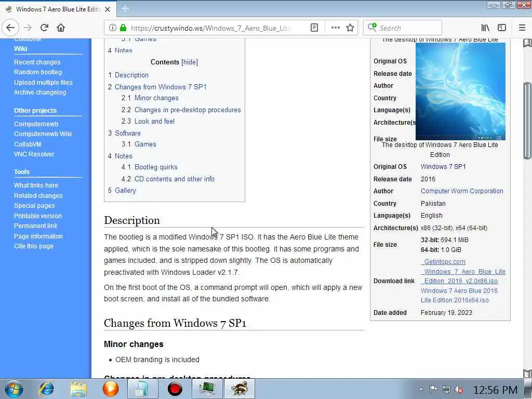Go to 4.1 Bootleg quirks section
The image size is (532, 399).
click(149, 167)
